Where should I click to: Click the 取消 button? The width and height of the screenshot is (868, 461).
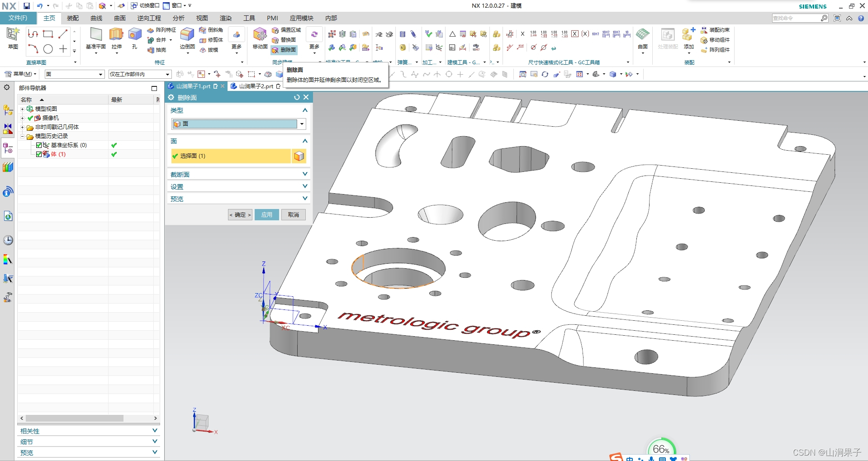[294, 215]
